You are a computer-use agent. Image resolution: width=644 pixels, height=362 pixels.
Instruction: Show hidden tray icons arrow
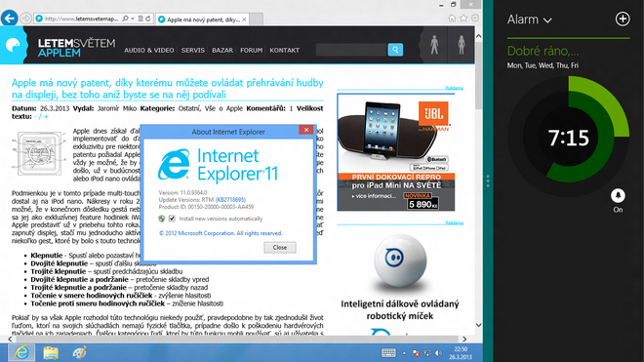tap(404, 353)
